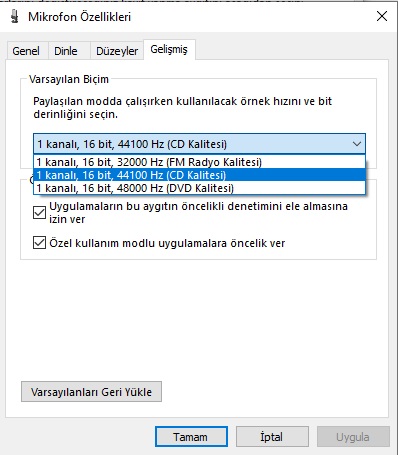Click the Uygula button
Viewport: 398px width, 455px height.
point(353,437)
